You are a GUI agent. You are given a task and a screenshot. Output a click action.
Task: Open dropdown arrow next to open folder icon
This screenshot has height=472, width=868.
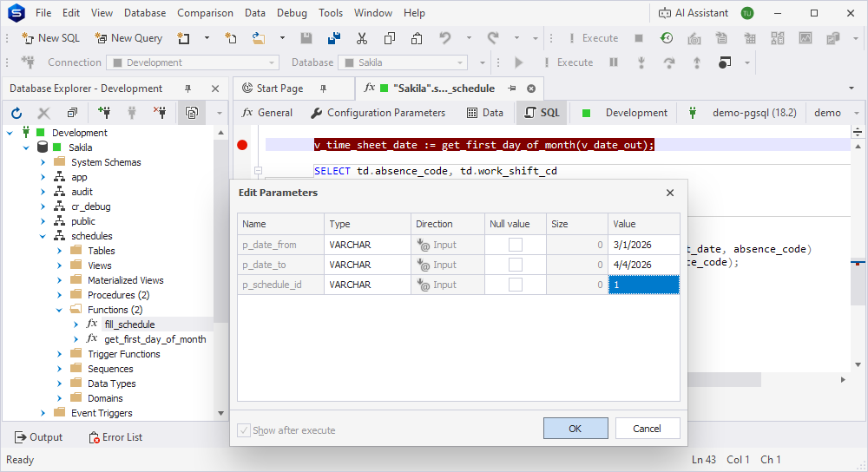click(282, 38)
